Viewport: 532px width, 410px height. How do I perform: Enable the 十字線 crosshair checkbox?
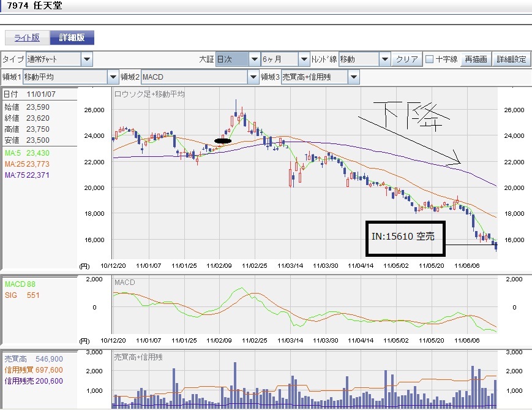[429, 59]
